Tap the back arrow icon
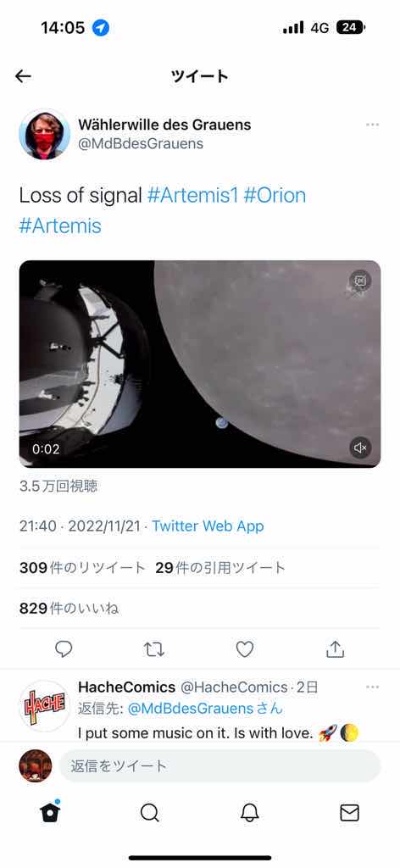This screenshot has height=868, width=400. tap(23, 76)
